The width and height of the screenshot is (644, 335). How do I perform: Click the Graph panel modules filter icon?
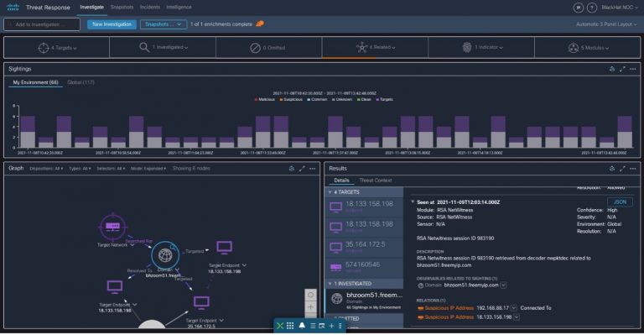[292, 169]
